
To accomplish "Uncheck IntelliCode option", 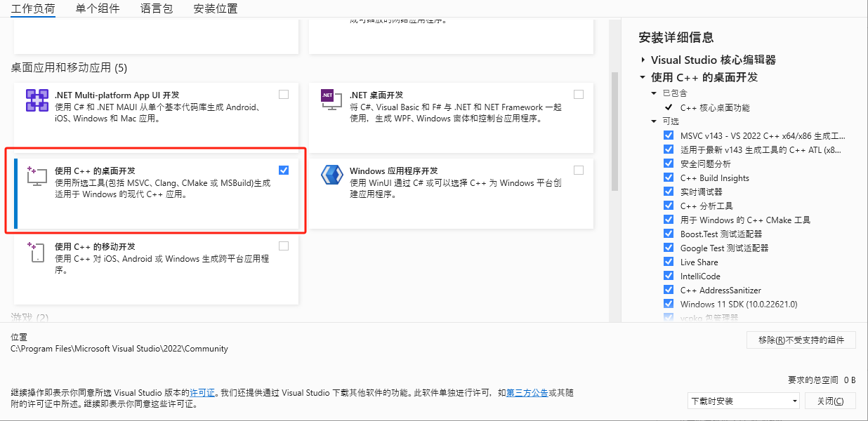I will tap(669, 276).
